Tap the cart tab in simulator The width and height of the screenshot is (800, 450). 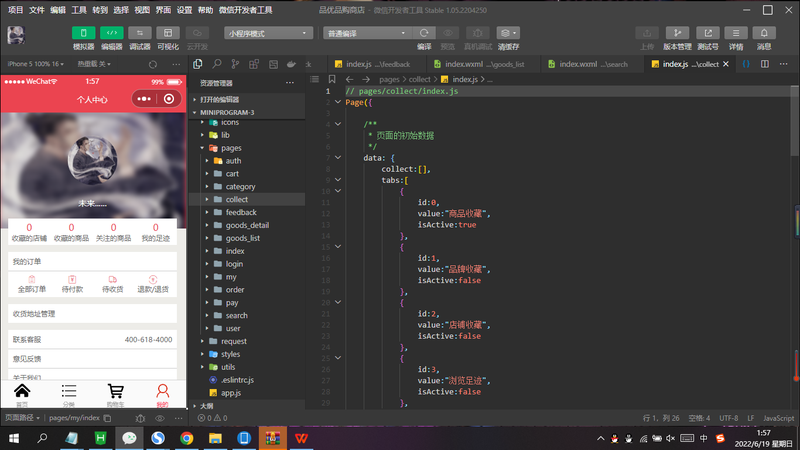[115, 395]
